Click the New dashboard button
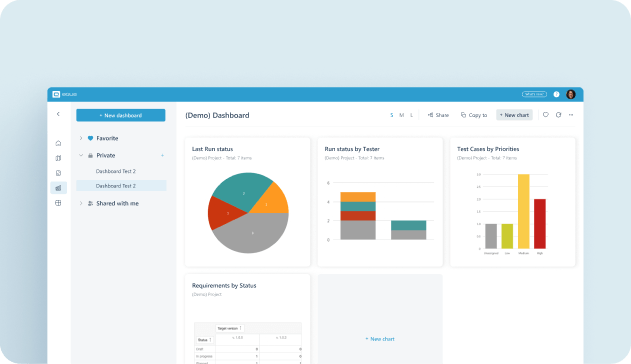Screen dimensions: 631x364 pos(121,115)
